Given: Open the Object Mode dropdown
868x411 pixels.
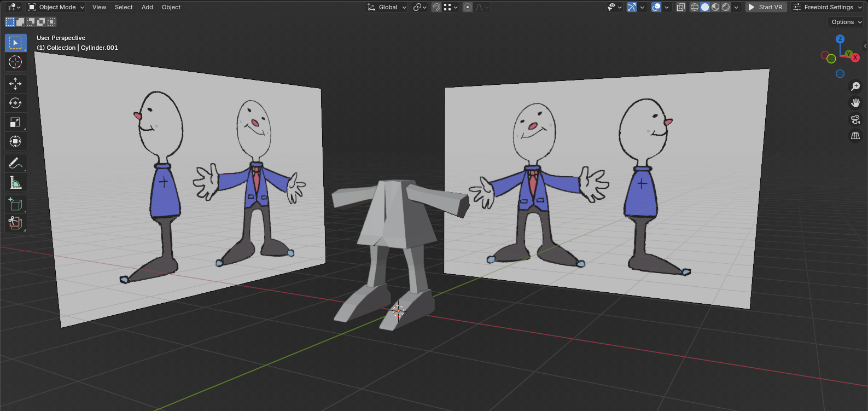Looking at the screenshot, I should click(x=56, y=7).
